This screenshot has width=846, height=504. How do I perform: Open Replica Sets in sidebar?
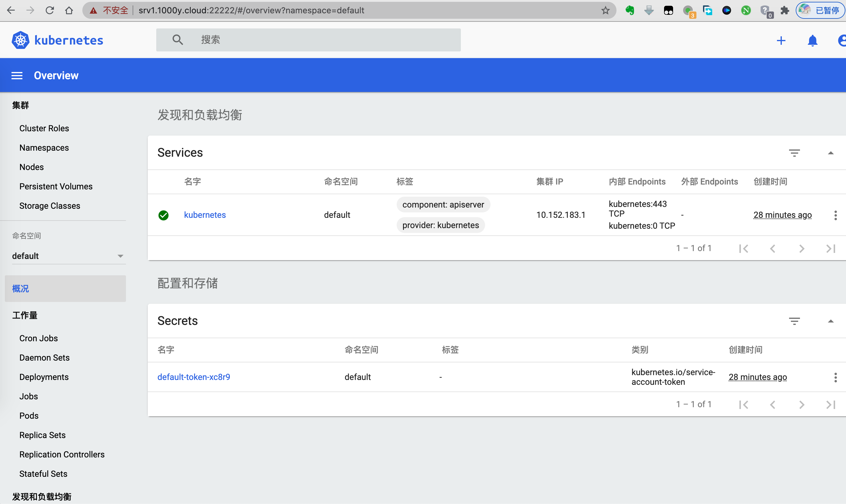(x=42, y=435)
